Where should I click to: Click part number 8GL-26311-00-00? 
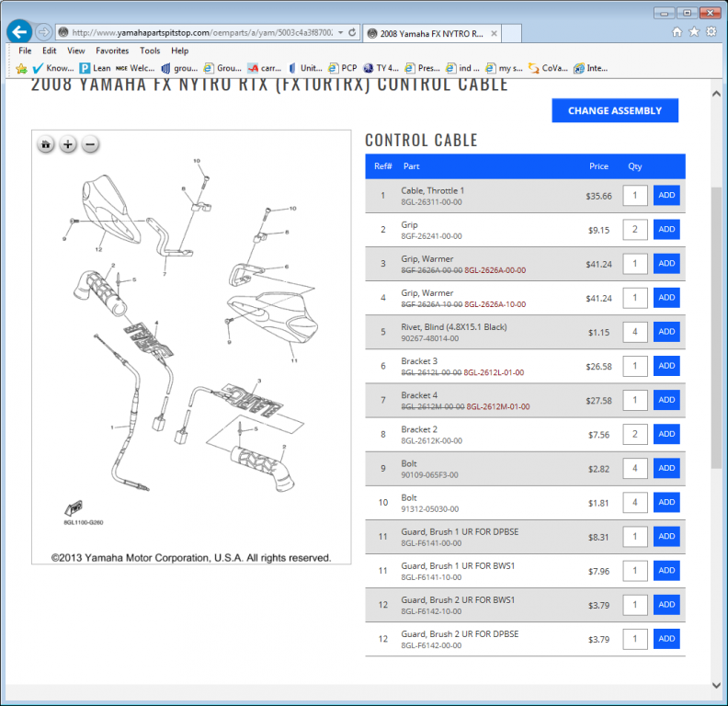[x=431, y=202]
